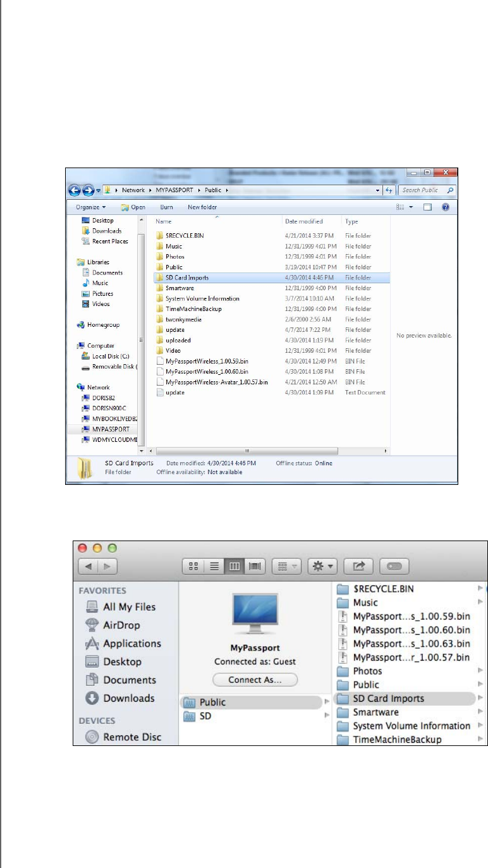Go back in Finder
488x868 pixels.
88,566
